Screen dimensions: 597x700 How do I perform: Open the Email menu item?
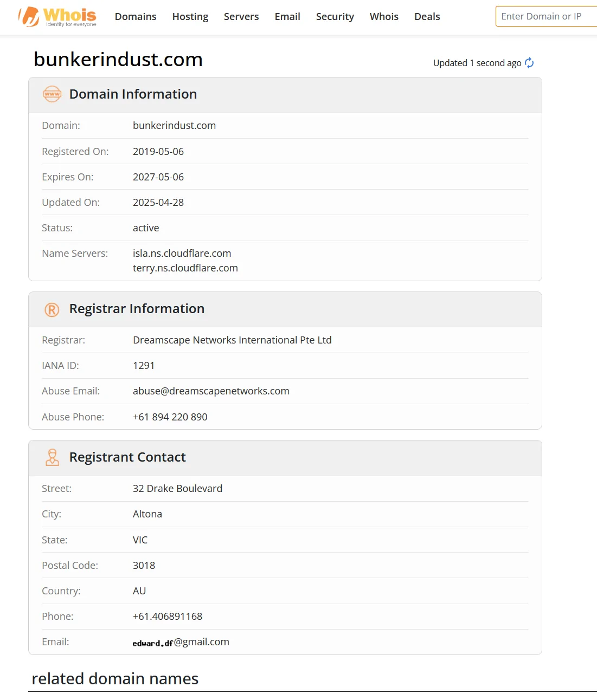tap(287, 17)
